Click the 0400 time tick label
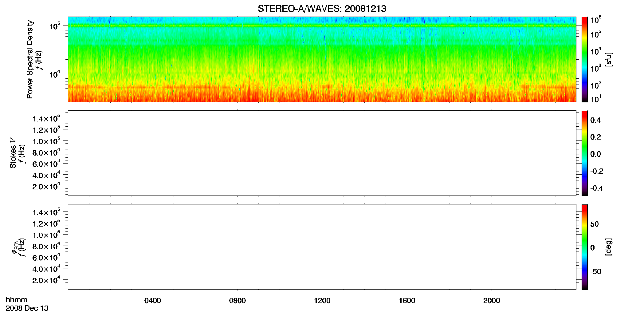644x332 pixels. point(153,301)
